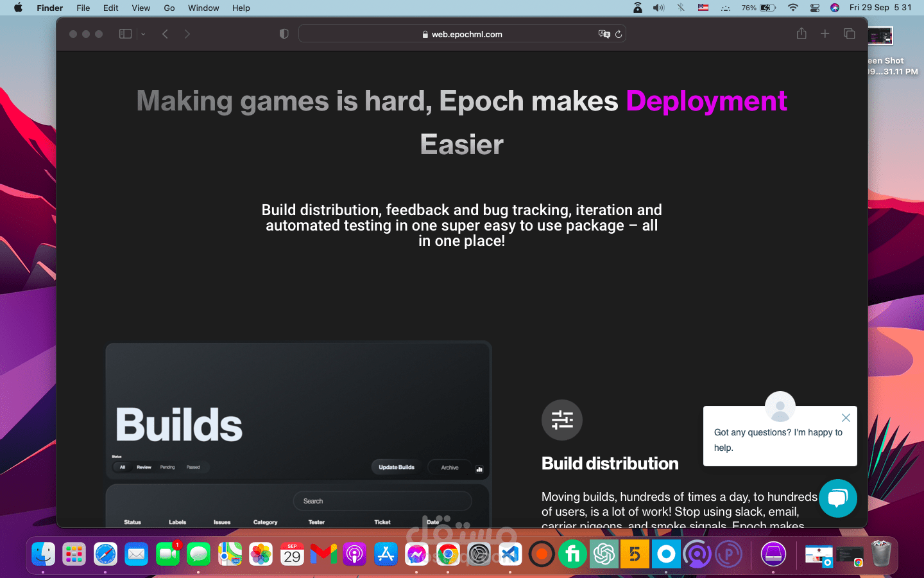Click the Bluetooth status icon
924x578 pixels.
click(x=681, y=8)
